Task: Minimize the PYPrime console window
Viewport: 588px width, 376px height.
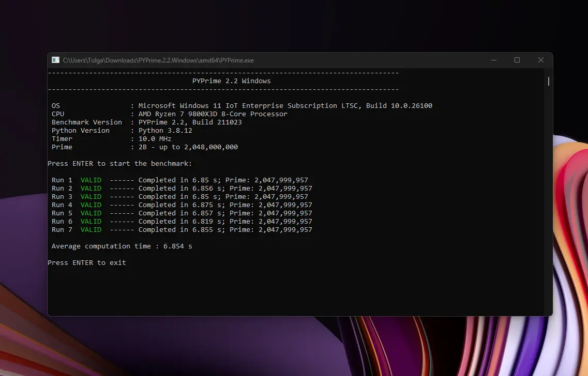Action: (494, 60)
